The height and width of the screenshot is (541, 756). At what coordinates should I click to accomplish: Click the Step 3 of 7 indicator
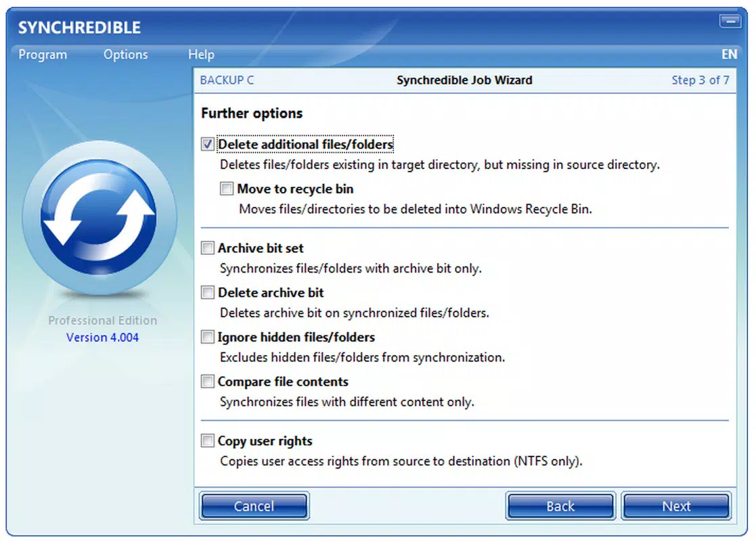pos(700,80)
